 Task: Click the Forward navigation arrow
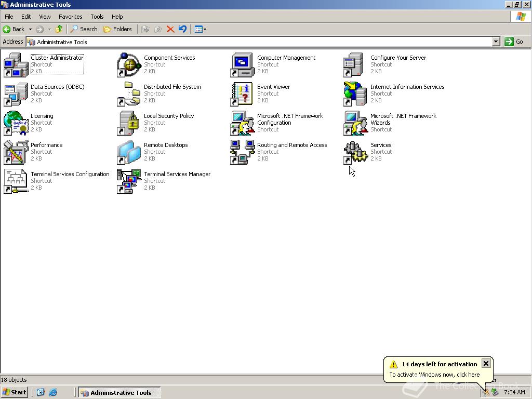39,29
